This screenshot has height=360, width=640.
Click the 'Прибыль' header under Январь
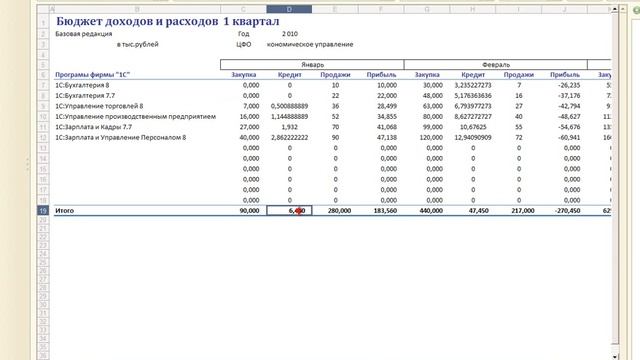381,75
